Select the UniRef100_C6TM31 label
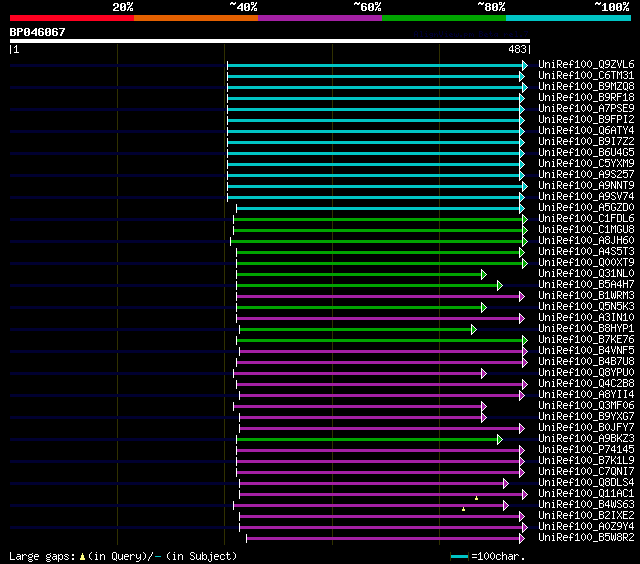This screenshot has height=564, width=640. (586, 75)
